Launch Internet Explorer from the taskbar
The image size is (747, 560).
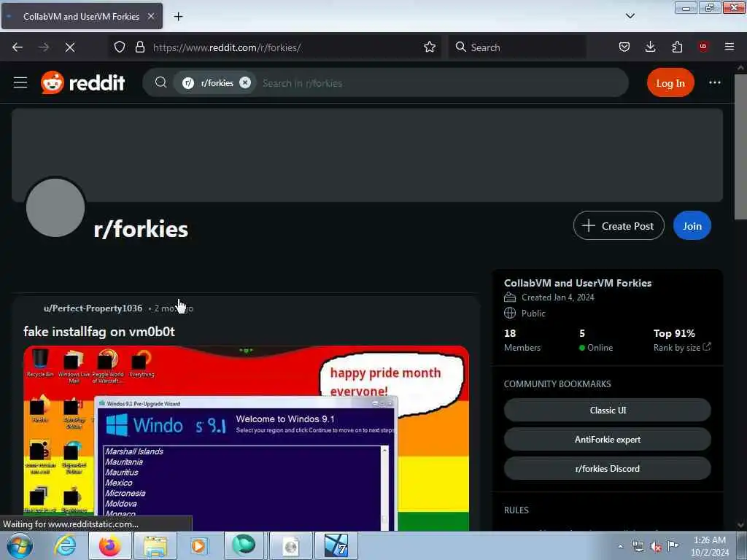coord(65,545)
